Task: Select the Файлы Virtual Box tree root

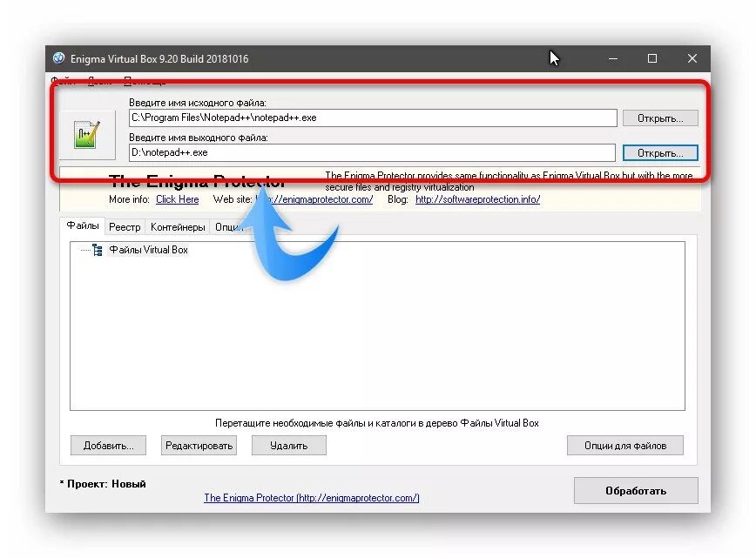Action: pyautogui.click(x=148, y=250)
